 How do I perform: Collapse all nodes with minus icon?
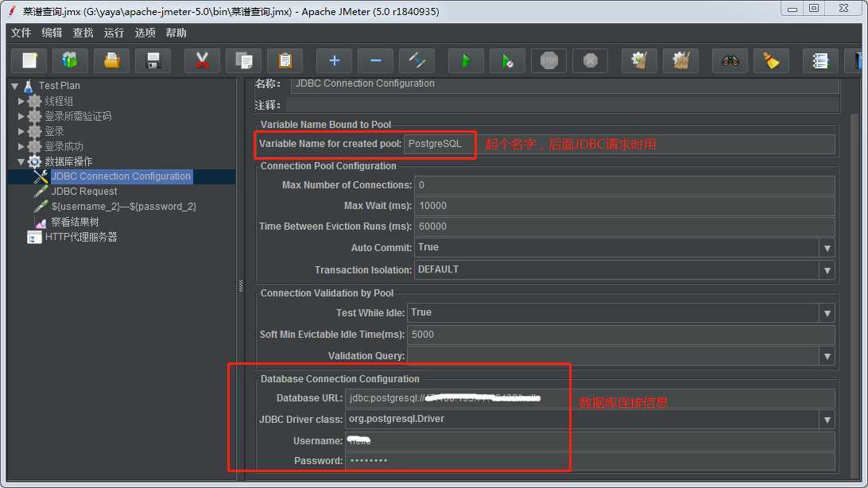point(375,60)
